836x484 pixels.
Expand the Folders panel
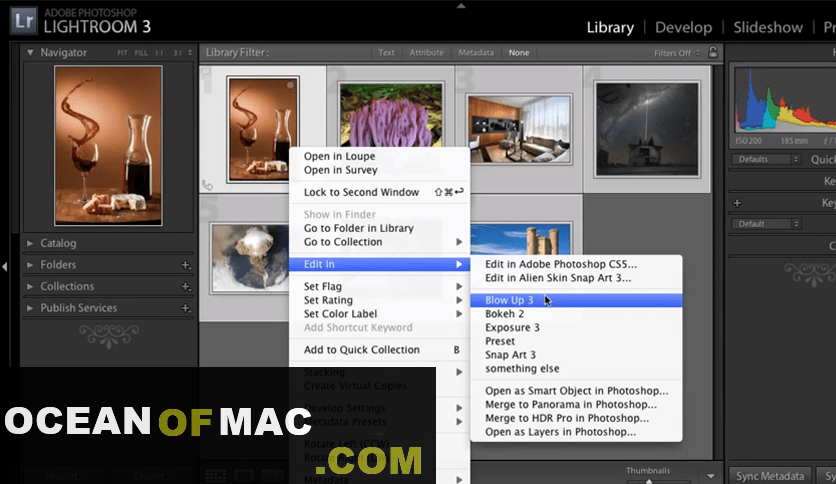[x=30, y=264]
